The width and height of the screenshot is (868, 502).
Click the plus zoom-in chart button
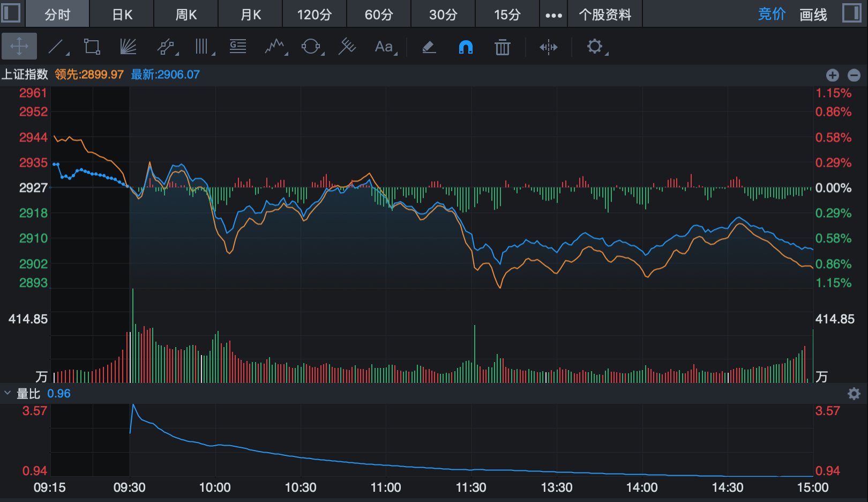tap(833, 75)
